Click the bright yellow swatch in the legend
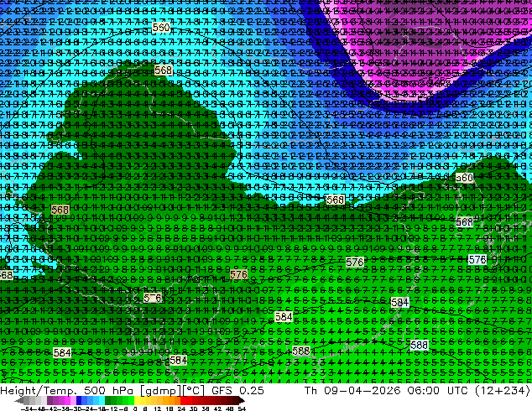This screenshot has width=532, height=411. click(137, 401)
